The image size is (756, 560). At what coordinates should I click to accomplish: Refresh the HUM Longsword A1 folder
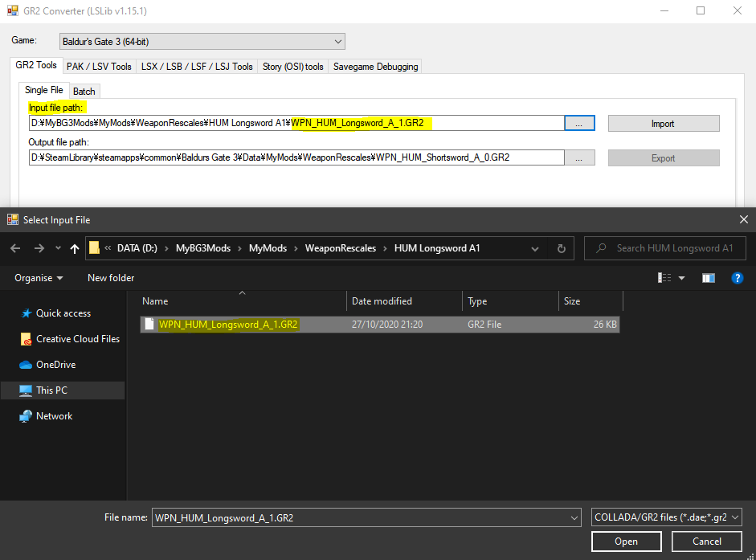562,248
